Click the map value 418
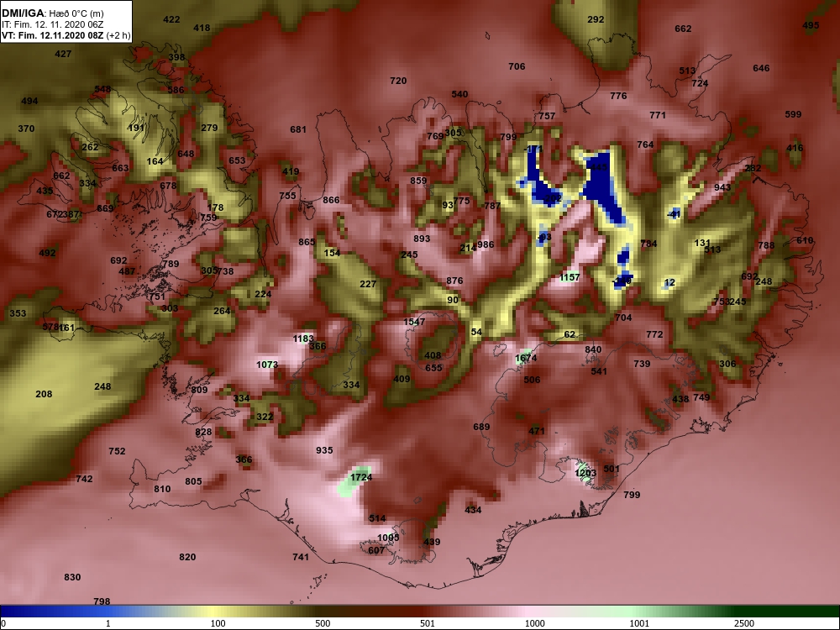Screen dimensions: 840x630 202,28
